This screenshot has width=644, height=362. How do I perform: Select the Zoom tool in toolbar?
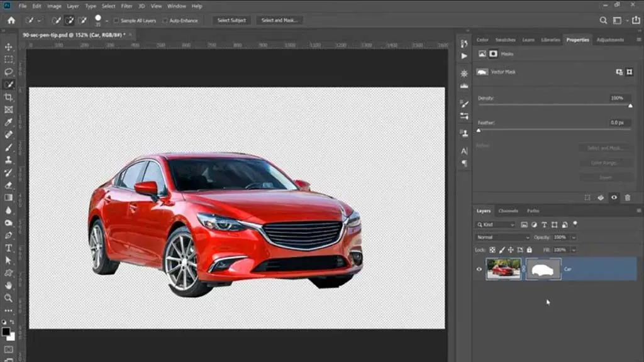click(x=8, y=298)
